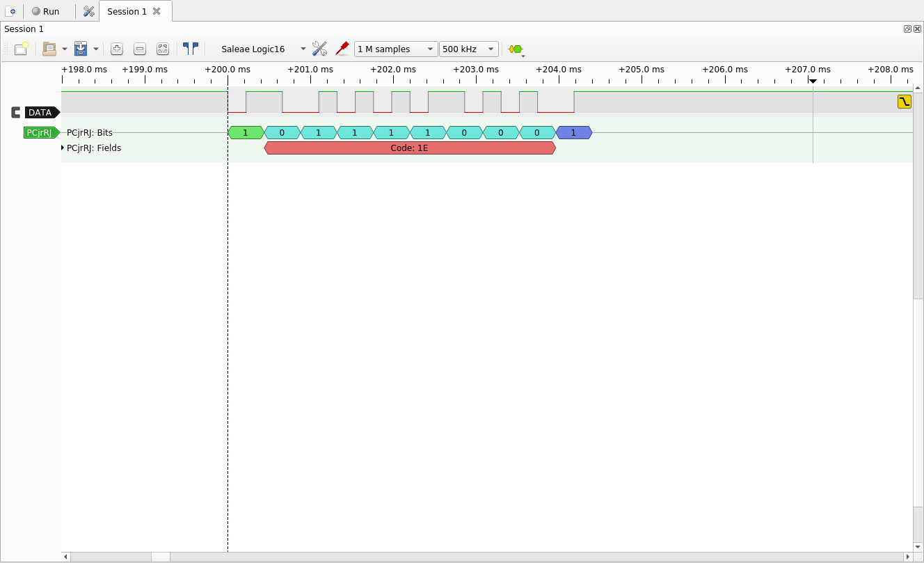Click the Code: 1E annotation
The width and height of the screenshot is (924, 563).
coord(409,148)
